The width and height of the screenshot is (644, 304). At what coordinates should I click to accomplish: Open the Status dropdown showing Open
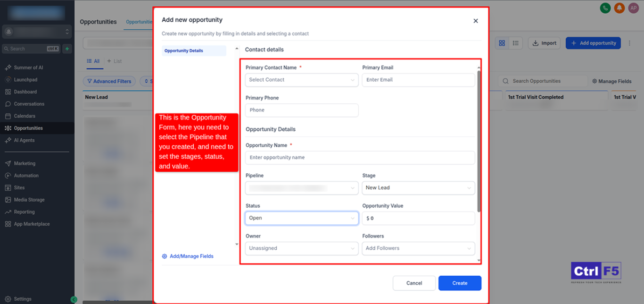301,218
